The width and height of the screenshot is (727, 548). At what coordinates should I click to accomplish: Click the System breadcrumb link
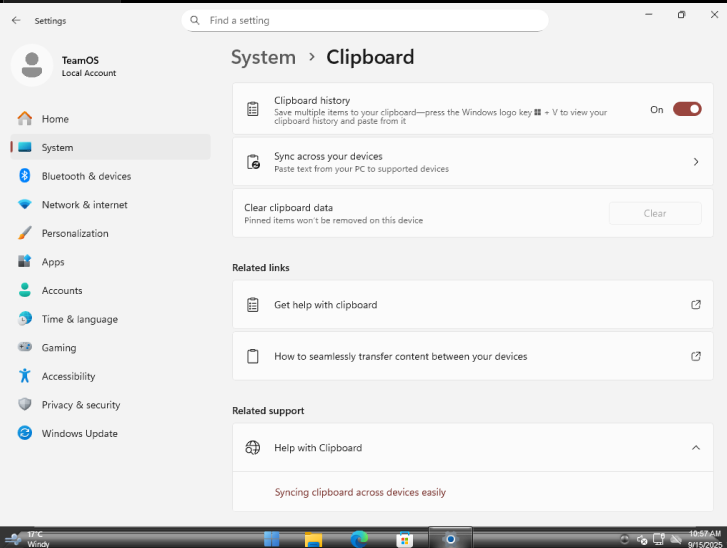[x=263, y=57]
